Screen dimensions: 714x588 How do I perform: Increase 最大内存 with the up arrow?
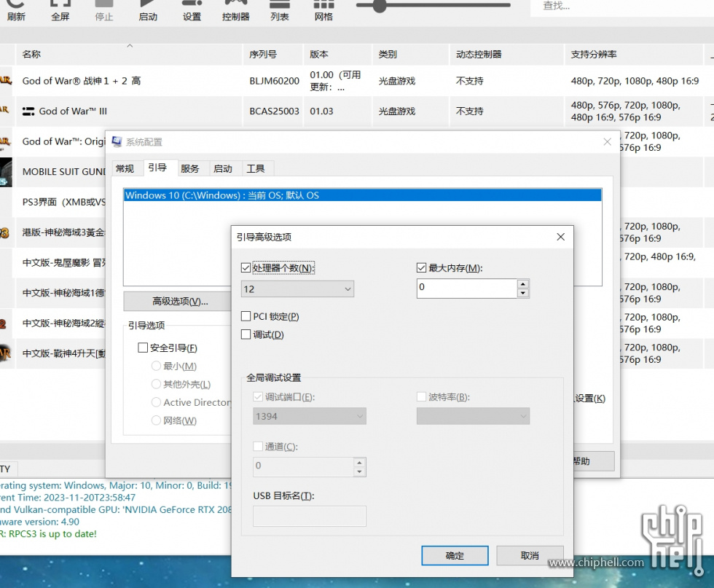tap(523, 283)
